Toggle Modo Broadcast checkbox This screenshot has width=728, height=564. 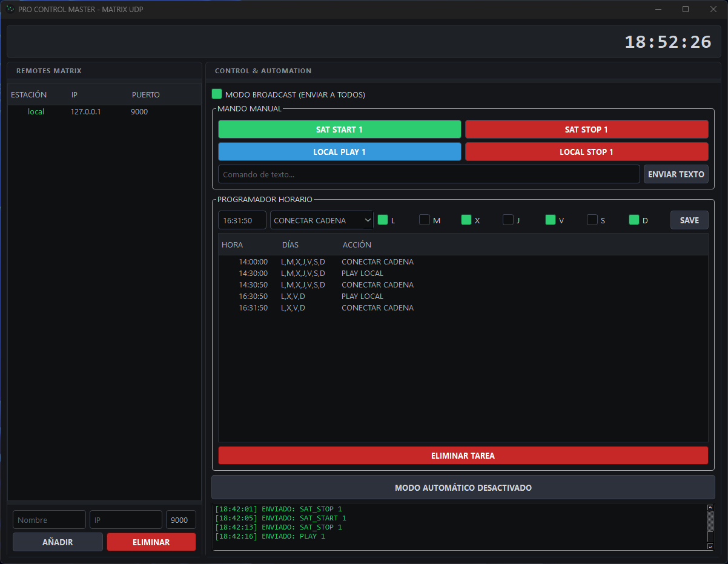click(x=217, y=94)
